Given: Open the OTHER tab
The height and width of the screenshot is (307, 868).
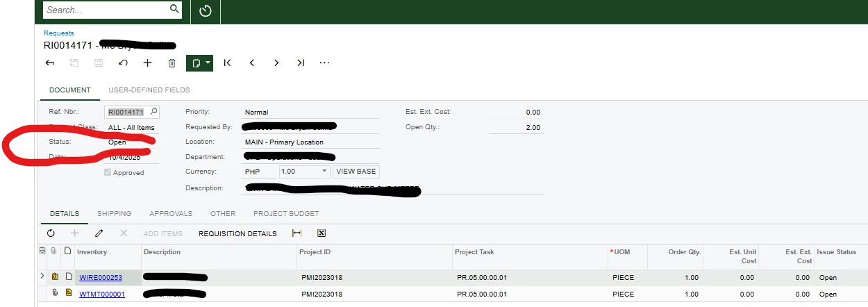Looking at the screenshot, I should point(223,213).
